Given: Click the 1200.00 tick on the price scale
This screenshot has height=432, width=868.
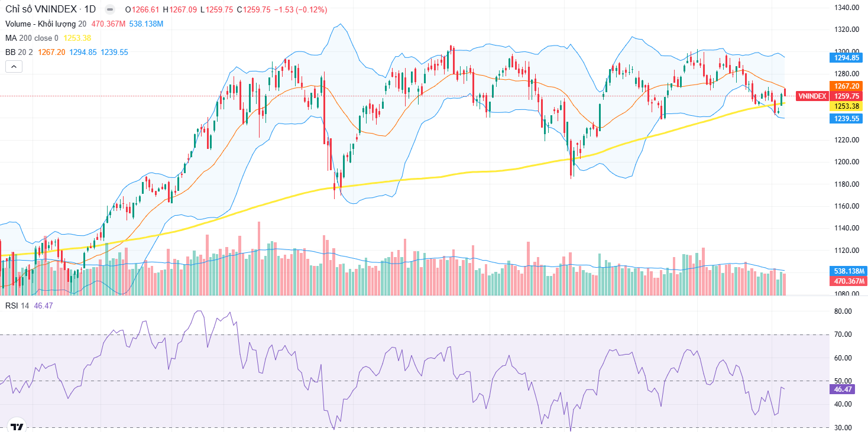Looking at the screenshot, I should click(846, 161).
